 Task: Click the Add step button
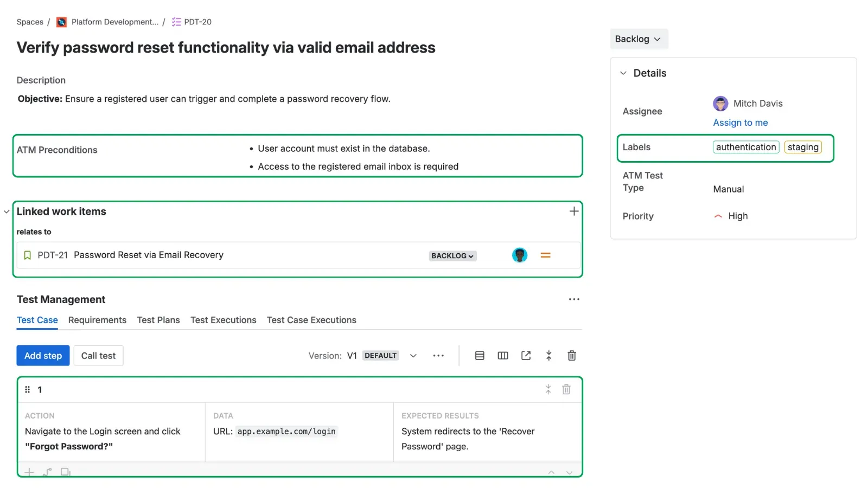tap(43, 356)
